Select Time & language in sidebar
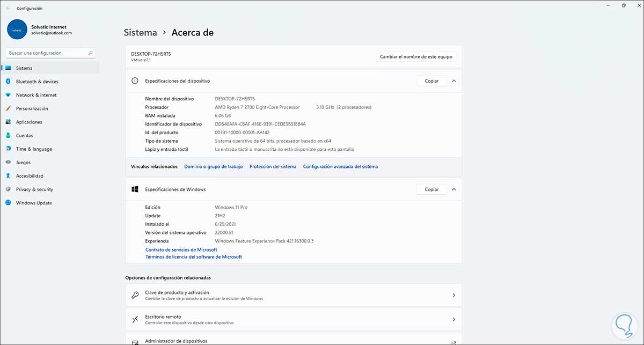The image size is (644, 345). 34,149
